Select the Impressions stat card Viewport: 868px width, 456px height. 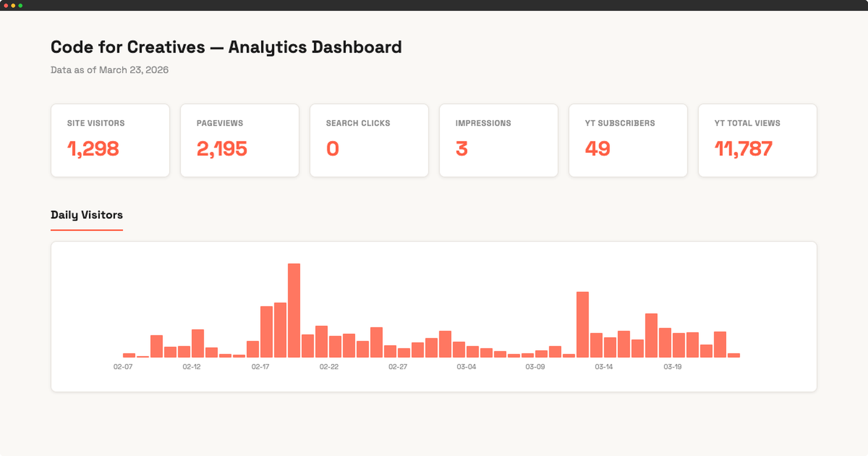click(x=498, y=140)
